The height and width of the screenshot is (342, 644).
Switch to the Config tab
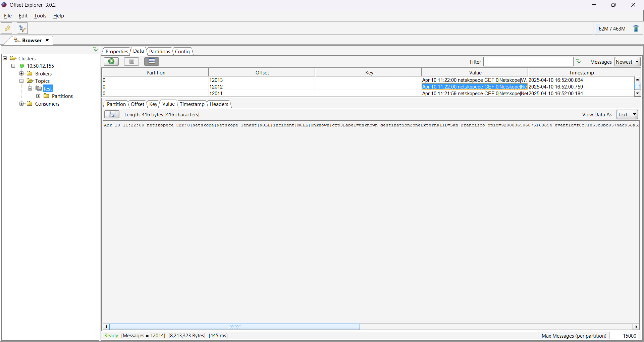pos(182,51)
